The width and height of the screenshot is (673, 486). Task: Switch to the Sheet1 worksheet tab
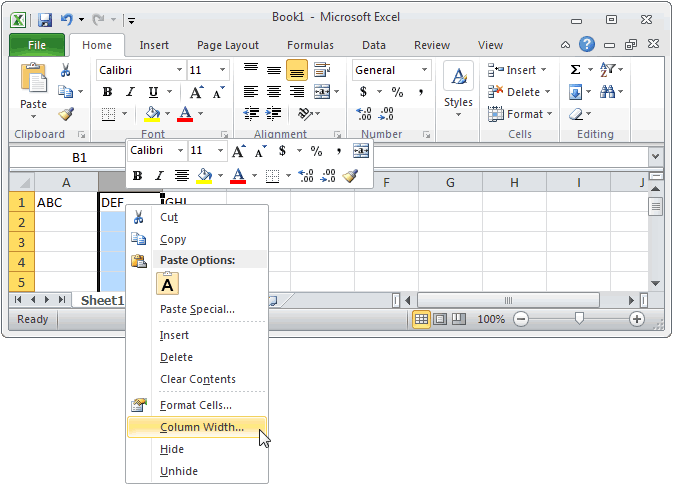102,300
